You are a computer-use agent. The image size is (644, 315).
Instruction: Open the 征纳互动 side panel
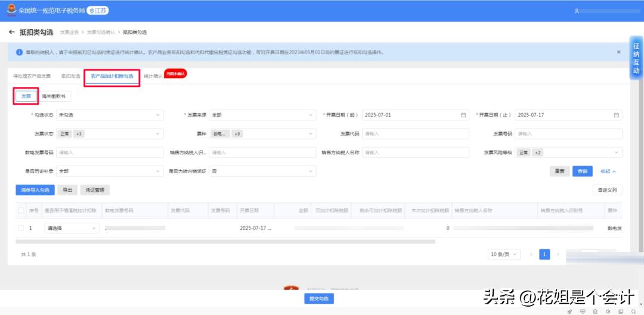[x=636, y=58]
